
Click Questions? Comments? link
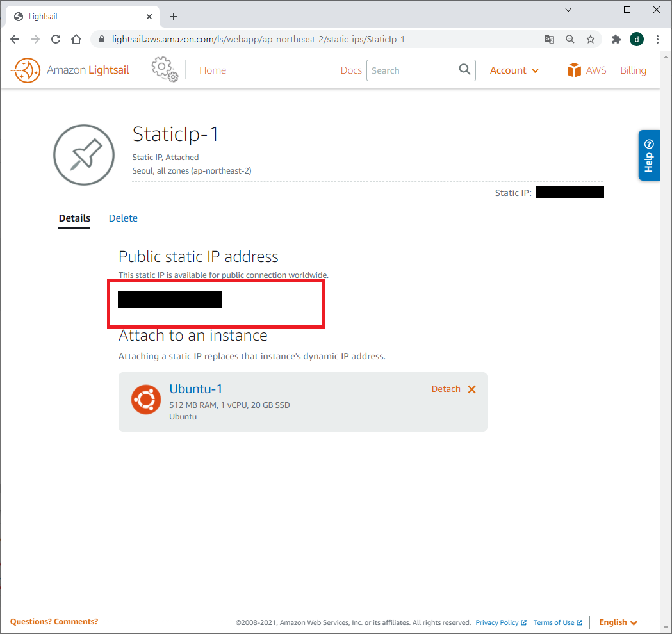pyautogui.click(x=54, y=622)
